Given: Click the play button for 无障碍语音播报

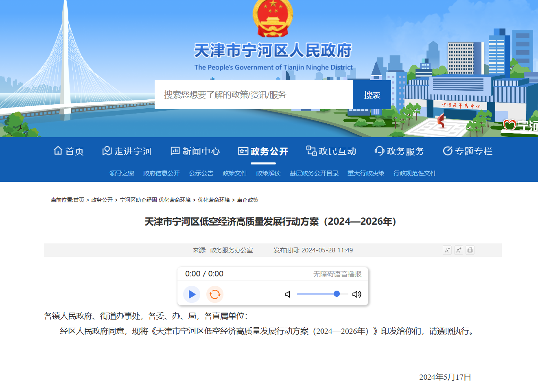Looking at the screenshot, I should click(191, 294).
